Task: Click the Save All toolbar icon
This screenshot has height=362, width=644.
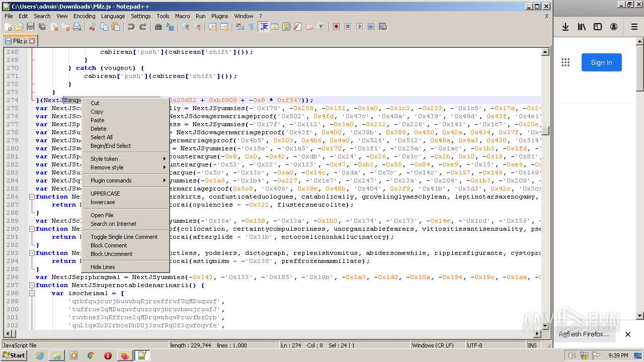Action: (x=42, y=27)
